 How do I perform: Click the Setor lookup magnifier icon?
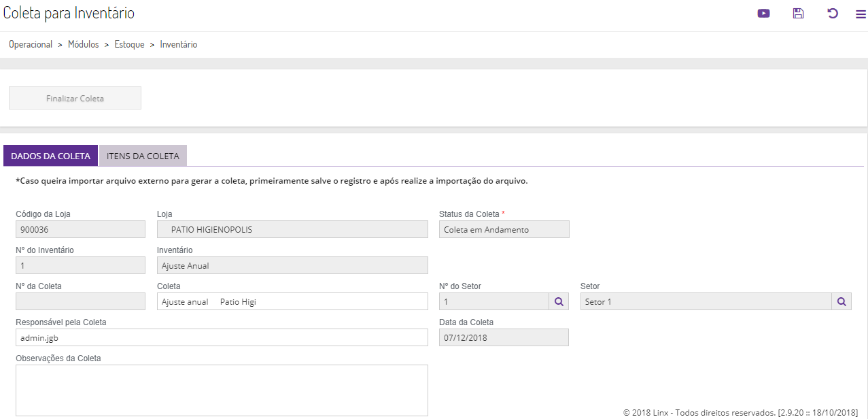coord(841,301)
